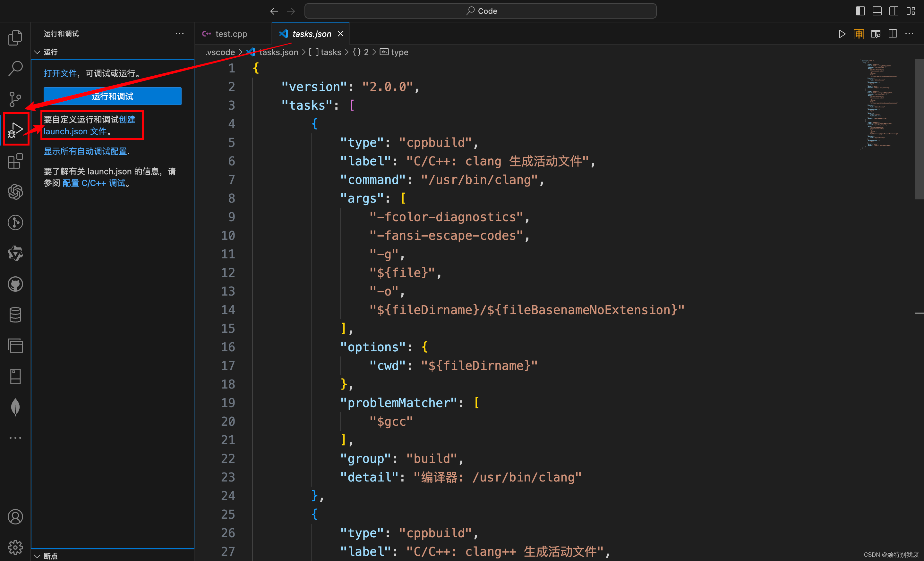Click the "build" group value
924x561 pixels.
pos(432,459)
